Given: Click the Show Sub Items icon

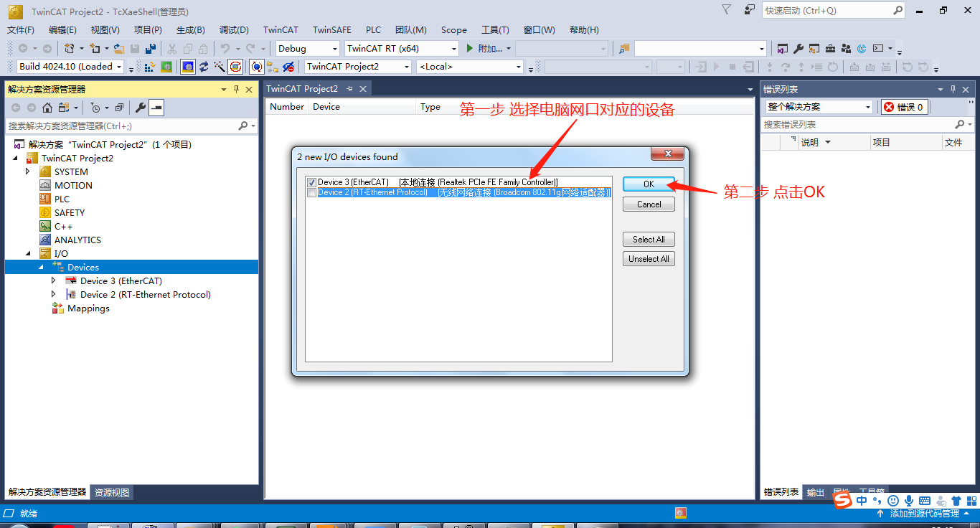Looking at the screenshot, I should click(x=273, y=67).
